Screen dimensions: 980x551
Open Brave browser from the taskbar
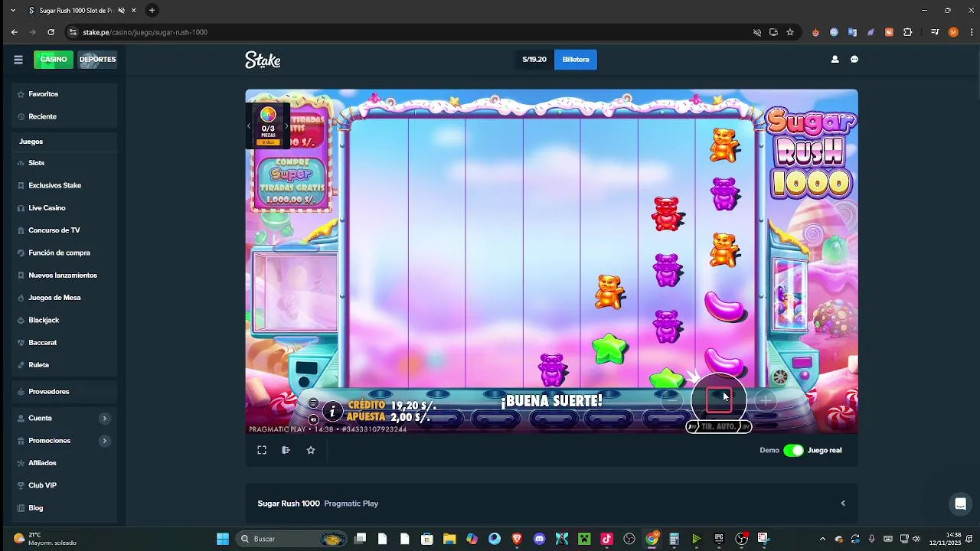(518, 539)
